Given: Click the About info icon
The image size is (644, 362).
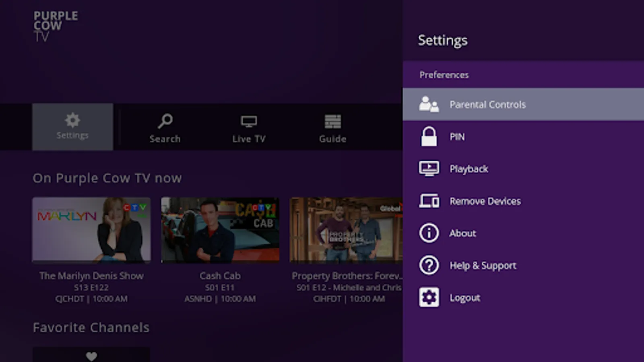Looking at the screenshot, I should (429, 233).
